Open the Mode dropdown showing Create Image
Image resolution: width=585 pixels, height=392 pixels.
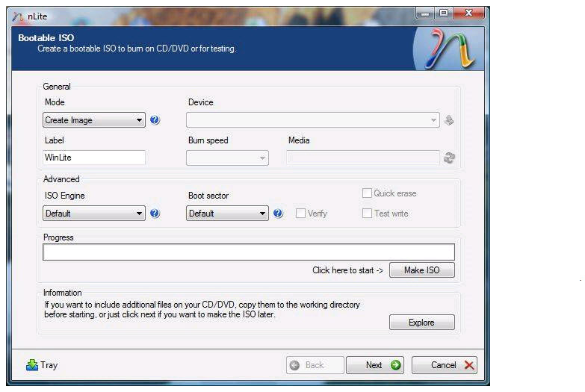tap(94, 120)
